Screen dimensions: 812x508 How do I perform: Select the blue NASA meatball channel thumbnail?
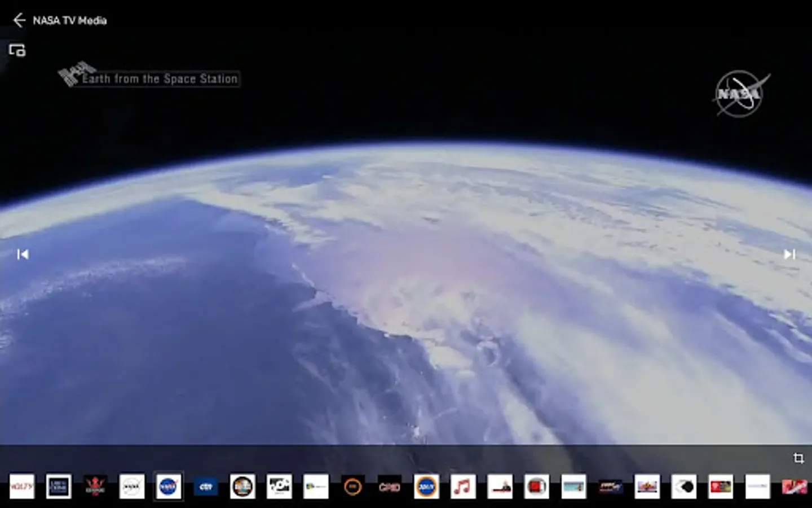pyautogui.click(x=169, y=486)
